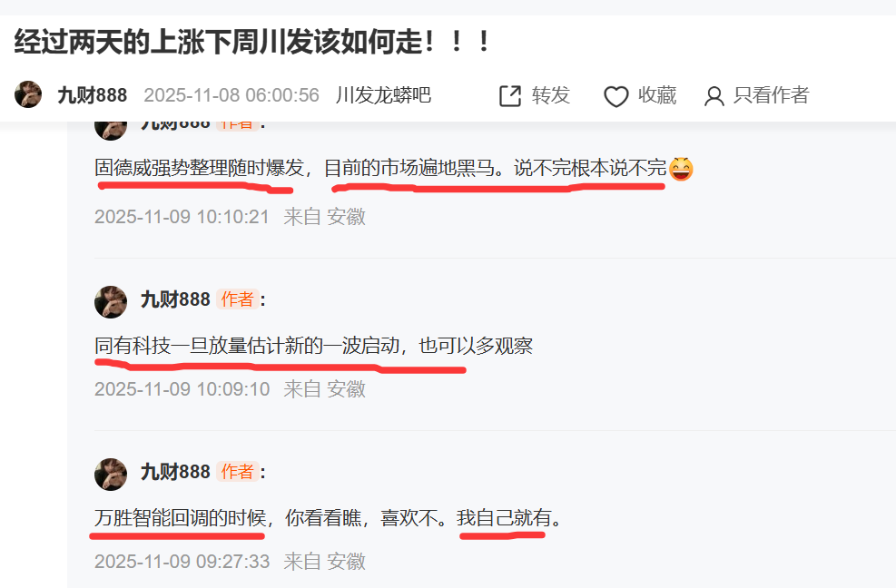Click timestamp 2025-11-09 10:09:10

[x=182, y=389]
